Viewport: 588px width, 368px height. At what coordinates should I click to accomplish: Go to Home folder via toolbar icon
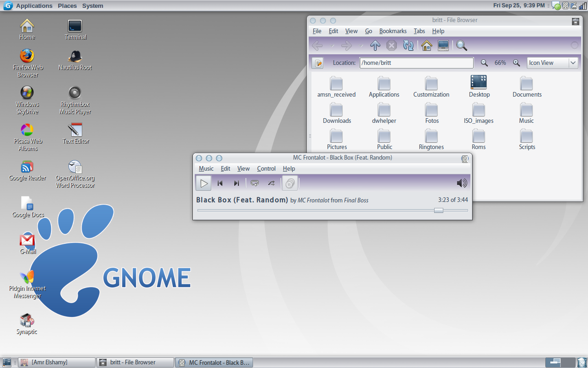(x=427, y=46)
